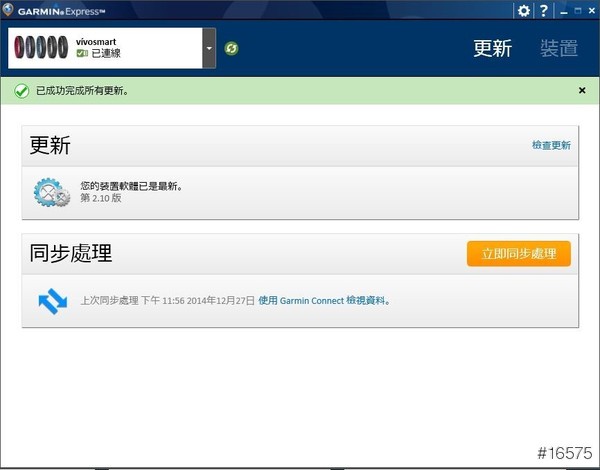This screenshot has height=470, width=600.
Task: Click the 已連線 status text
Action: point(106,53)
